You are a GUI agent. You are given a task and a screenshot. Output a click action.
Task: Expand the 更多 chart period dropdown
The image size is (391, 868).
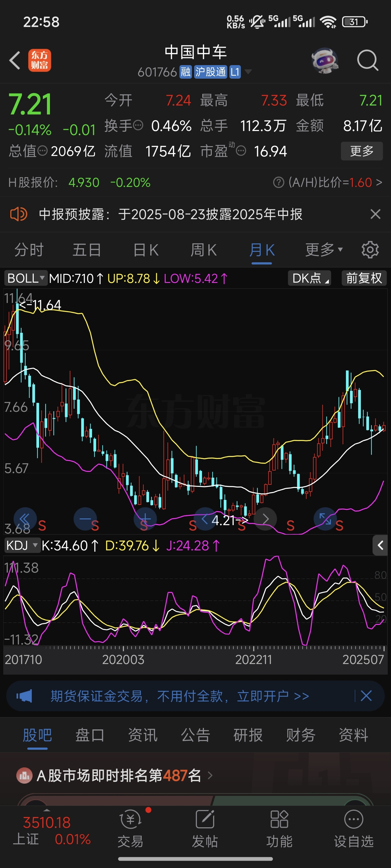pos(324,250)
